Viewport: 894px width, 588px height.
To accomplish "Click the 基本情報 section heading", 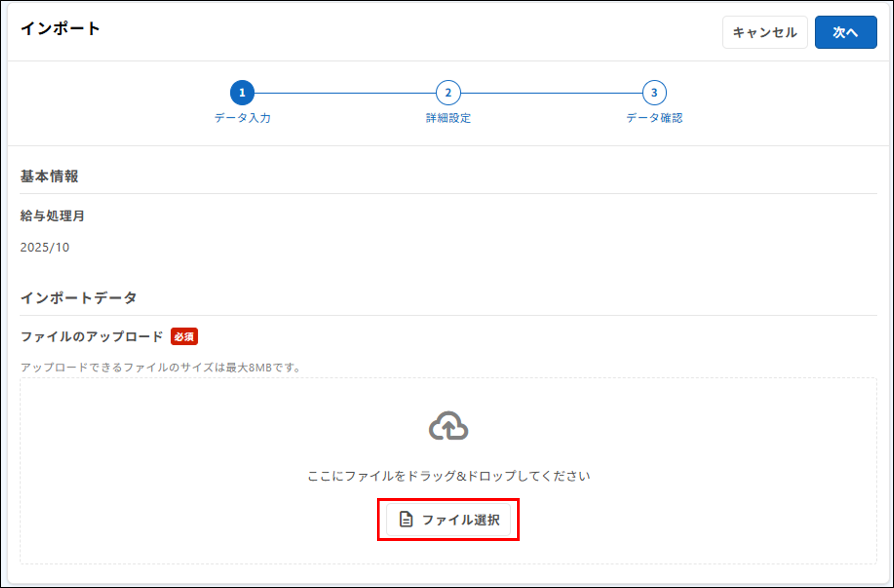I will (50, 176).
